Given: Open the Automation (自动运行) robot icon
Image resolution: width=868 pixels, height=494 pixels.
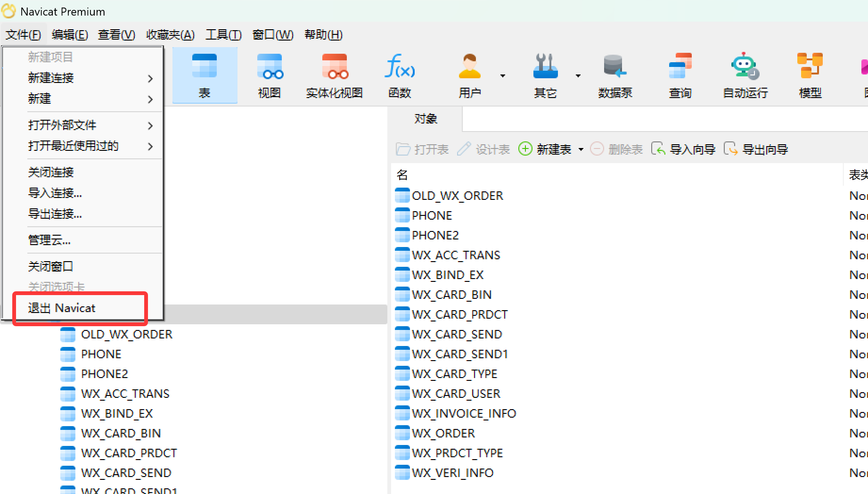Looking at the screenshot, I should click(x=745, y=75).
